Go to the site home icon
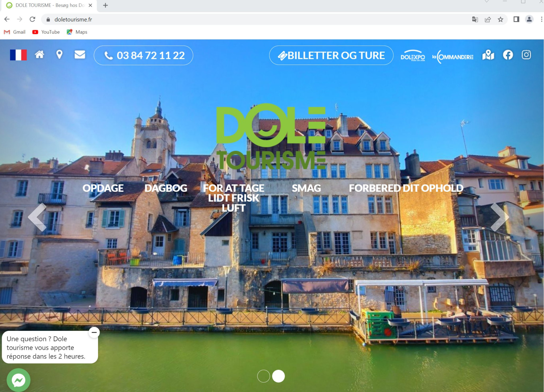Viewport: 544px width, 392px height. [40, 54]
